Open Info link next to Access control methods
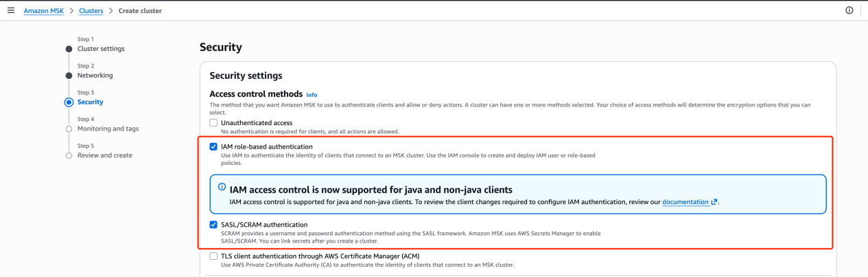Image resolution: width=868 pixels, height=277 pixels. tap(312, 95)
